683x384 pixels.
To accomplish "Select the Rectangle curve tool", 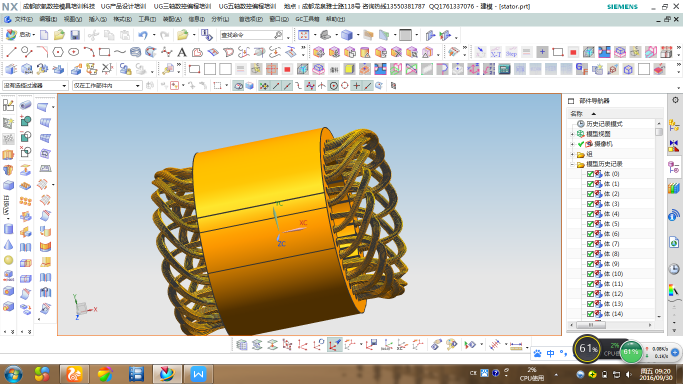I will [104, 52].
